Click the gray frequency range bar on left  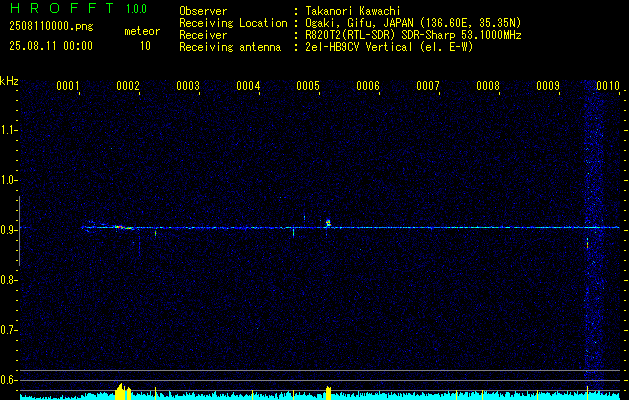(x=19, y=231)
